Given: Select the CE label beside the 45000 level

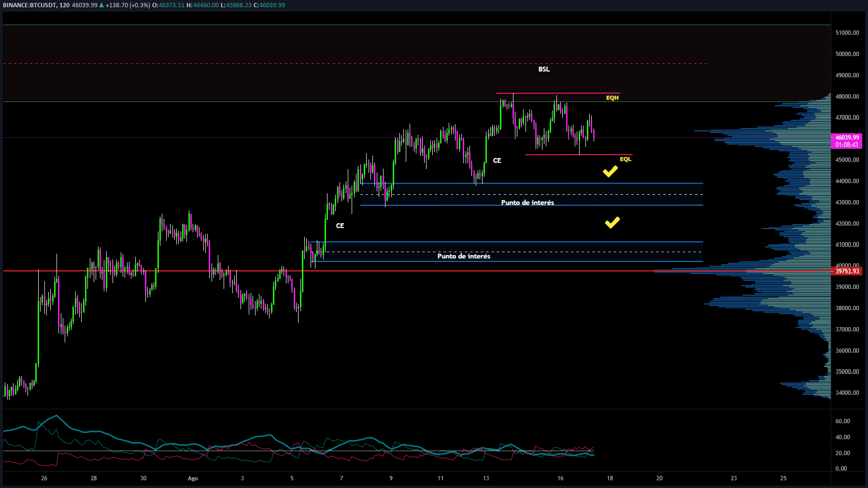Looking at the screenshot, I should (497, 160).
